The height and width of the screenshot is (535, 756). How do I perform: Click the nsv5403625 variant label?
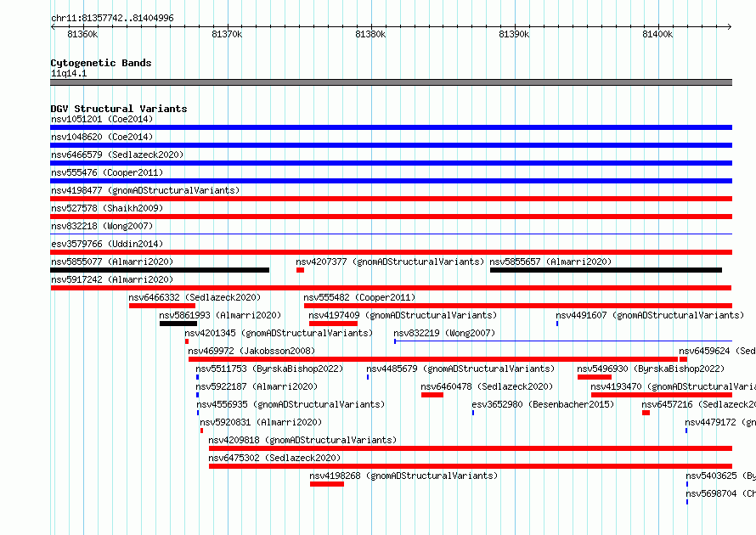(x=721, y=476)
